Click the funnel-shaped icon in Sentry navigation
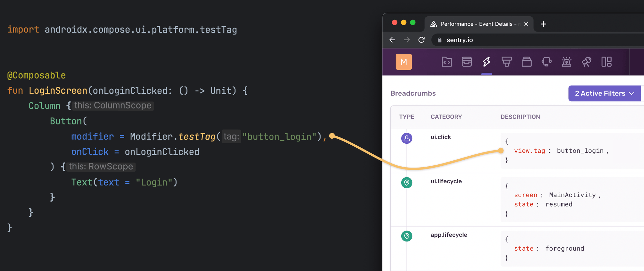 (506, 62)
